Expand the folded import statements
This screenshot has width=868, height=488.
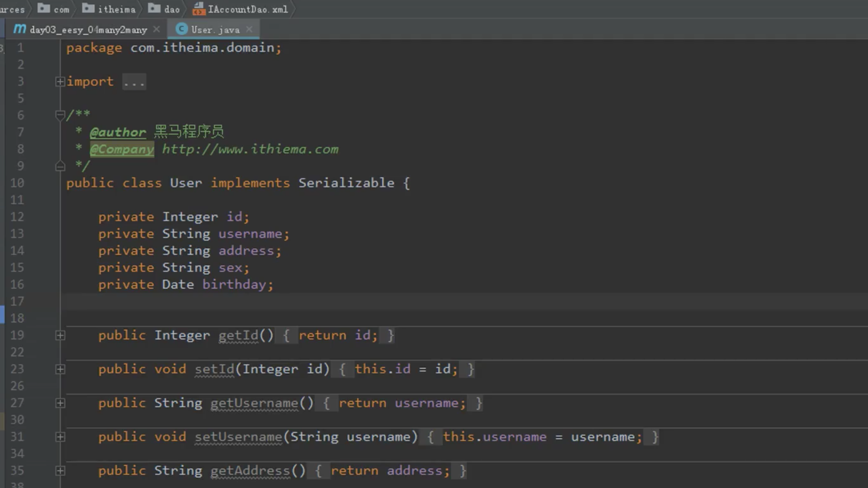[x=60, y=81]
